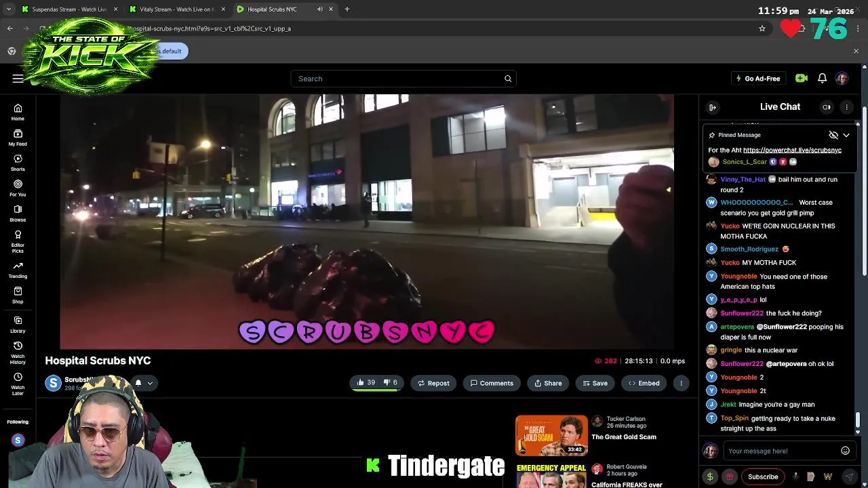Toggle the chat side-view mode icon
Image resolution: width=868 pixels, height=488 pixels.
[826, 107]
